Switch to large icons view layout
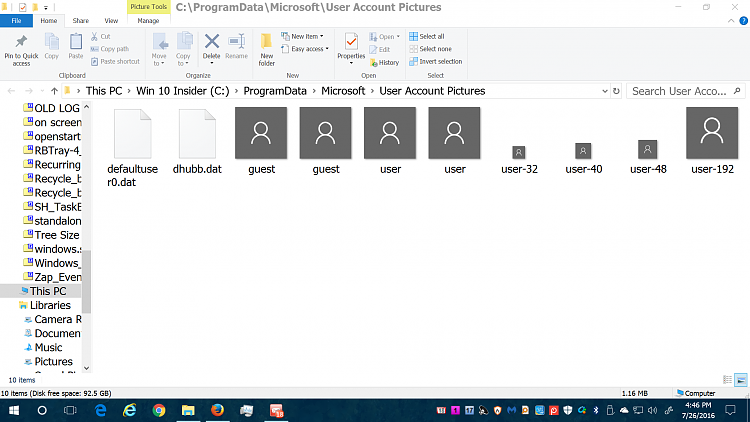This screenshot has width=750, height=422. click(x=740, y=380)
